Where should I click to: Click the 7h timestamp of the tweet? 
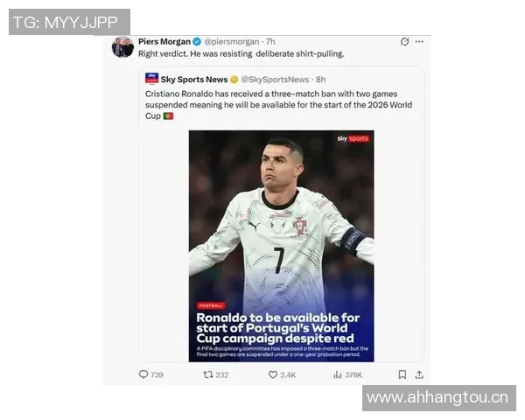[270, 41]
